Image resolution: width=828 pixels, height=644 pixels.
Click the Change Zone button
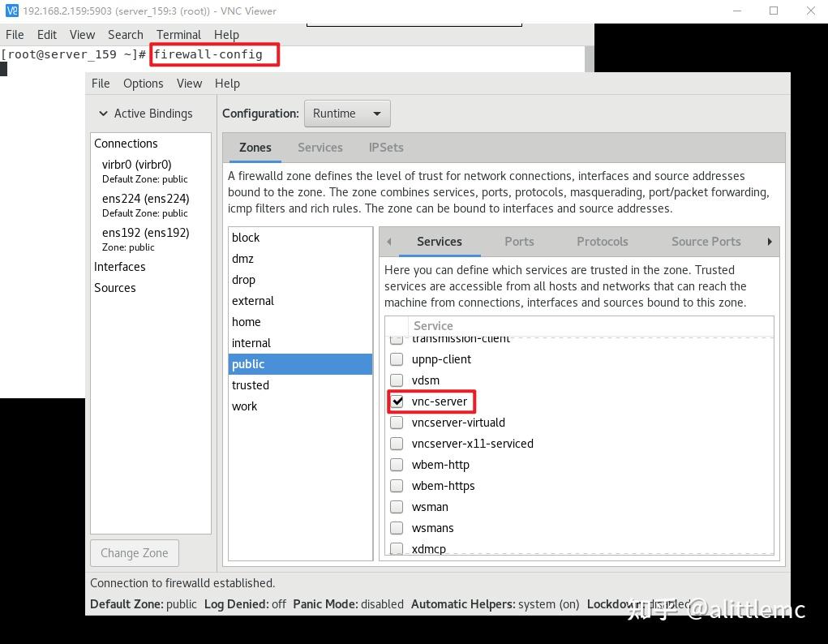pyautogui.click(x=135, y=553)
